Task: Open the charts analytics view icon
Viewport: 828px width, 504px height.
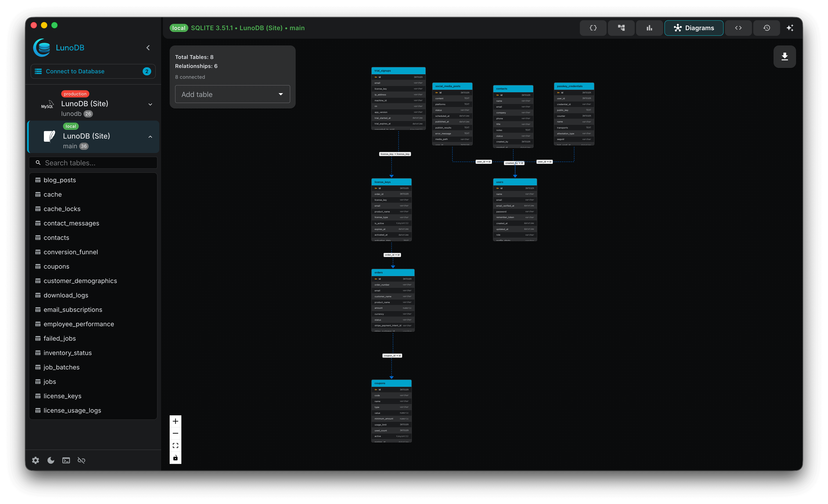Action: point(649,28)
